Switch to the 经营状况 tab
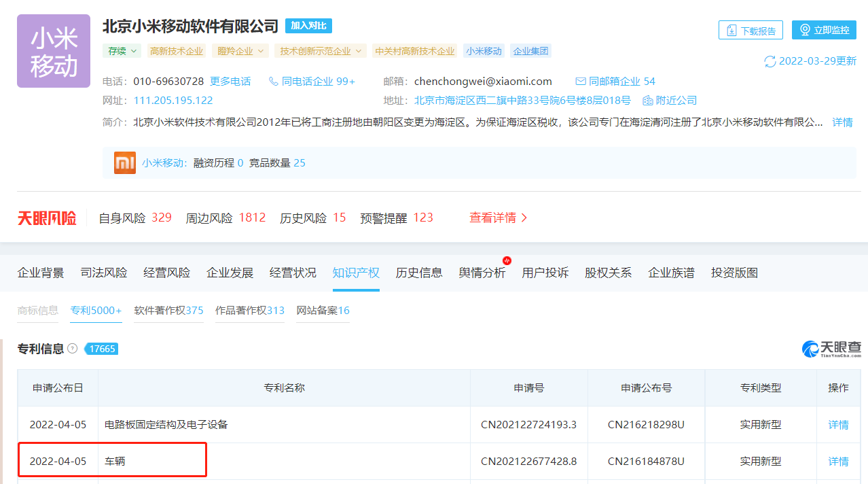Viewport: 868px width, 484px height. (x=293, y=273)
